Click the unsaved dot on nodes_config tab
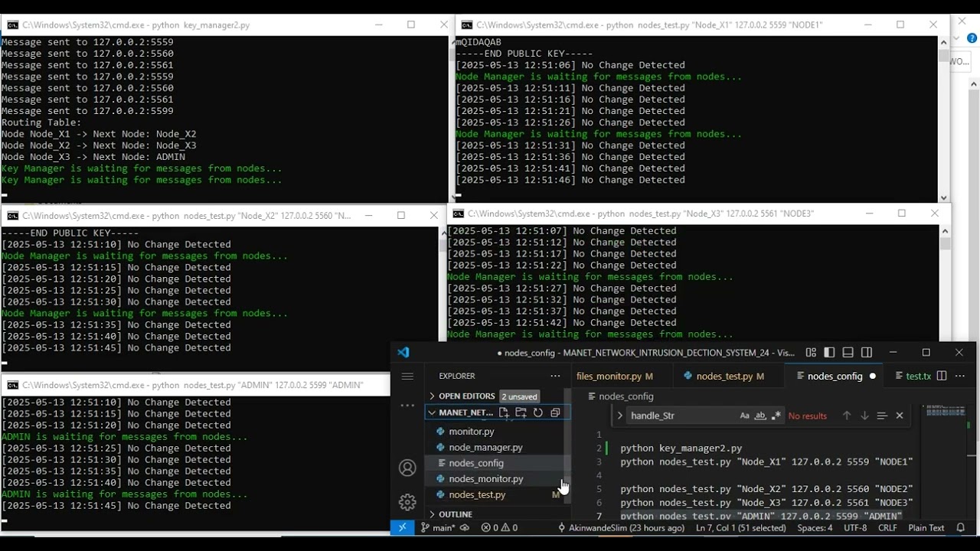The height and width of the screenshot is (551, 980). pos(872,376)
